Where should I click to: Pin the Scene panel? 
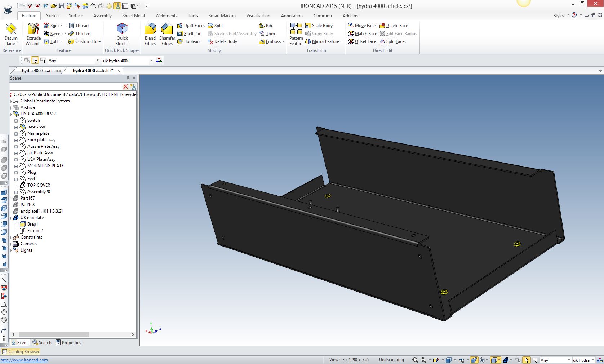[128, 78]
